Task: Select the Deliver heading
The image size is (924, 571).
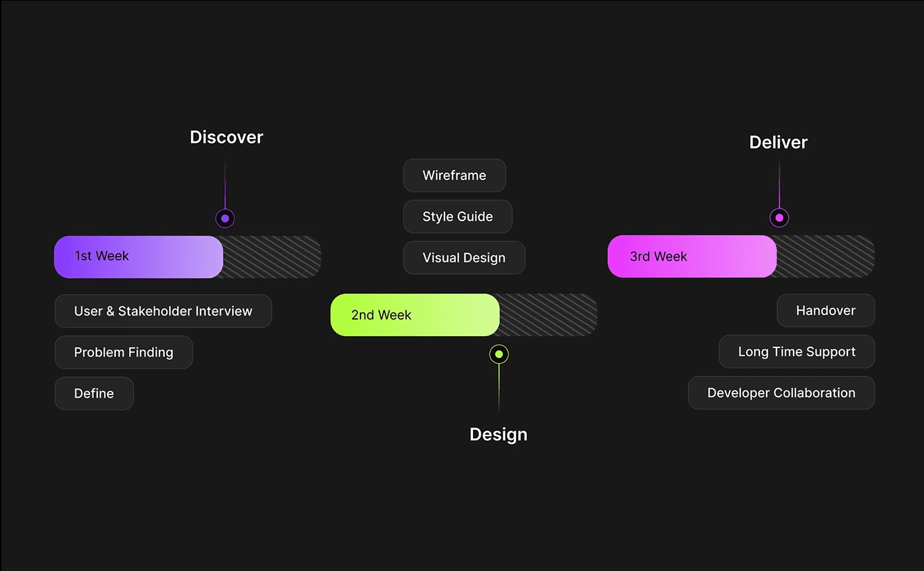Action: coord(778,142)
